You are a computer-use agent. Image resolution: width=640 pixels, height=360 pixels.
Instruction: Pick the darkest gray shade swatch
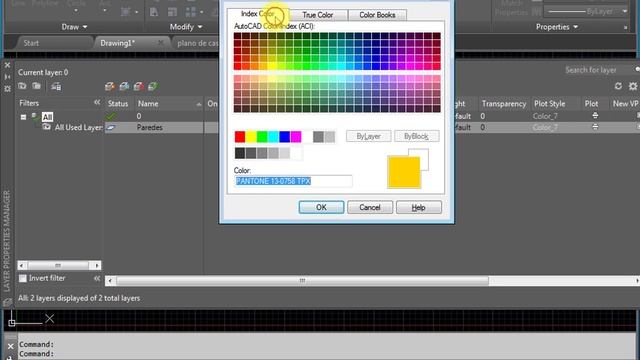pyautogui.click(x=240, y=153)
